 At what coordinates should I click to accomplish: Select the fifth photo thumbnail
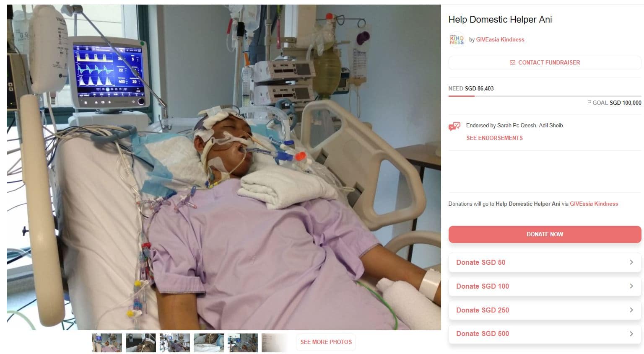click(x=243, y=343)
